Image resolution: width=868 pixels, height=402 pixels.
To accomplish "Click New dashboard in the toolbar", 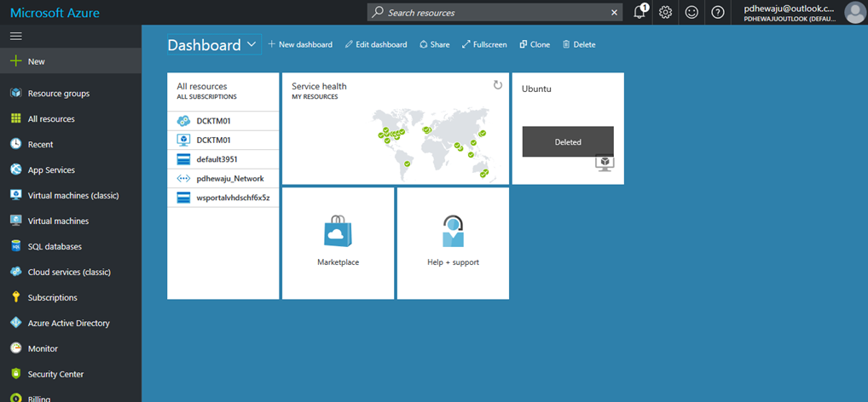I will (300, 44).
